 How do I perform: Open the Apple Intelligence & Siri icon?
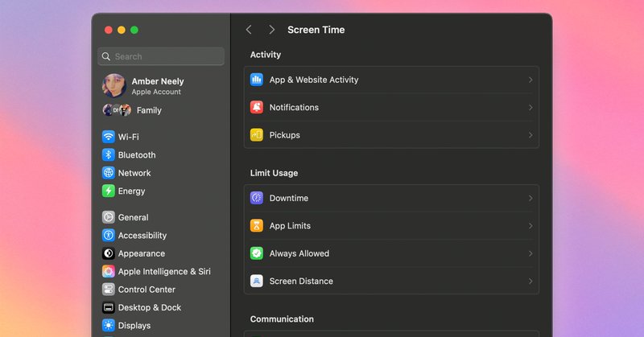click(109, 271)
